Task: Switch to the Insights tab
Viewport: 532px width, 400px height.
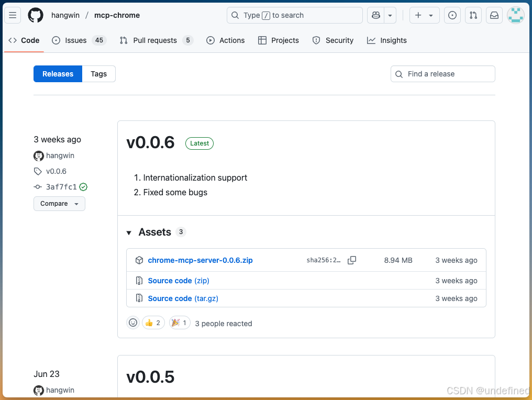Action: pos(387,40)
